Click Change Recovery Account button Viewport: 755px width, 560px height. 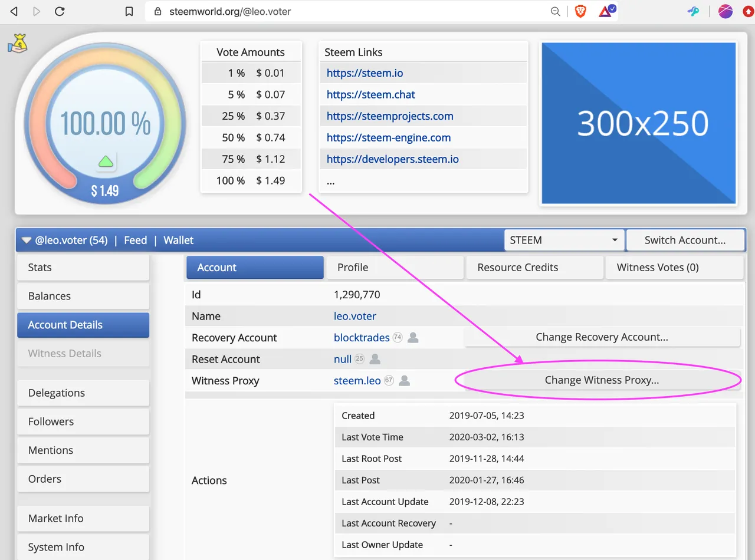click(x=602, y=337)
